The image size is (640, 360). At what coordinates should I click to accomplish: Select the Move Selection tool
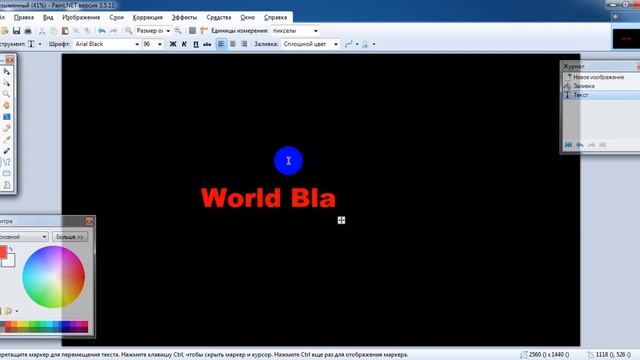pyautogui.click(x=7, y=83)
